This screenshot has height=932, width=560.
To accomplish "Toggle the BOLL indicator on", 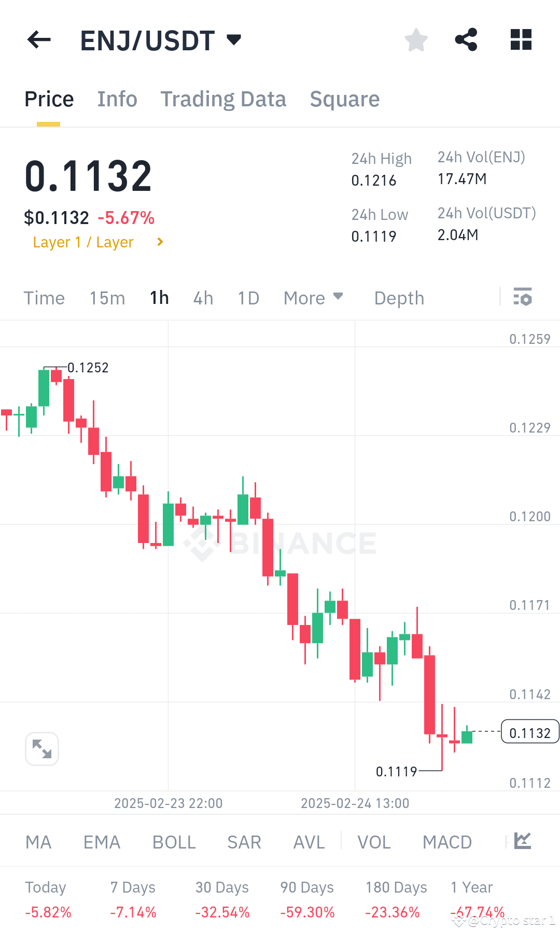I will (x=174, y=842).
